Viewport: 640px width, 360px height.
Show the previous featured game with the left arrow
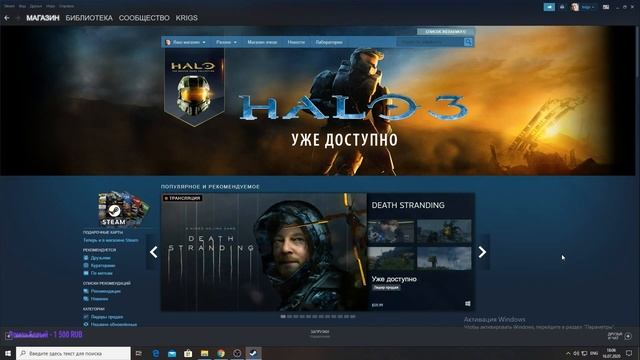153,252
